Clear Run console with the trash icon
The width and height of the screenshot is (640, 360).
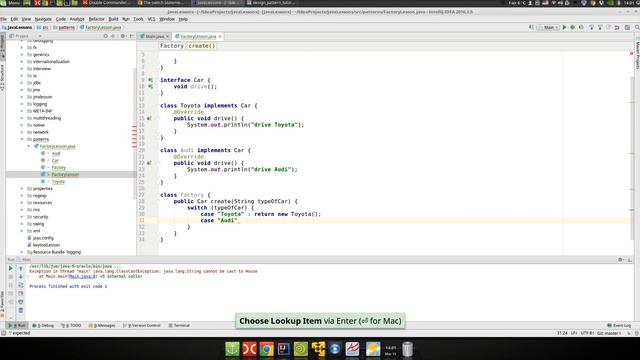click(x=21, y=311)
